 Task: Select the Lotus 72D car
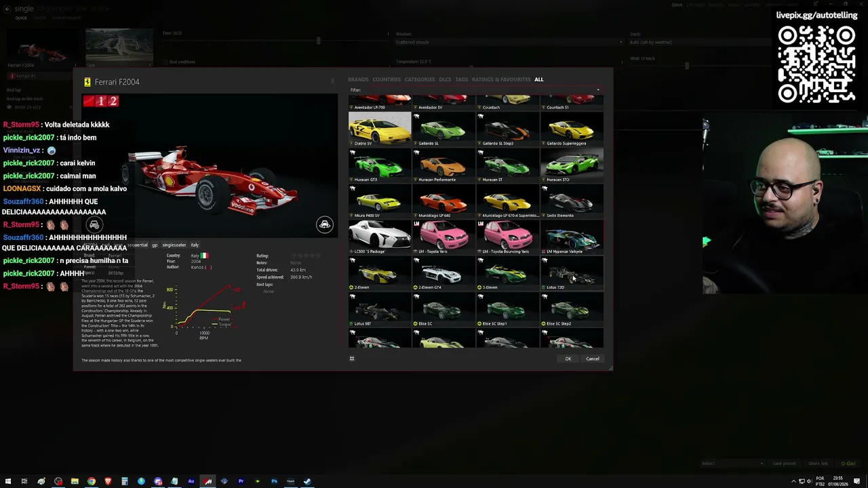click(572, 274)
